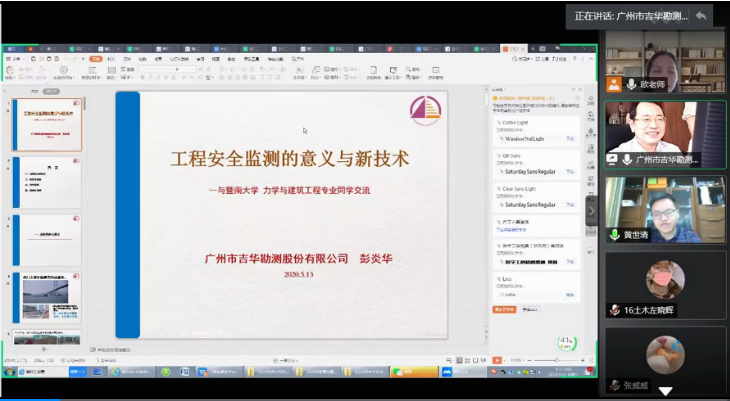Select slide 3 thumbnail
The image size is (730, 401).
(47, 240)
